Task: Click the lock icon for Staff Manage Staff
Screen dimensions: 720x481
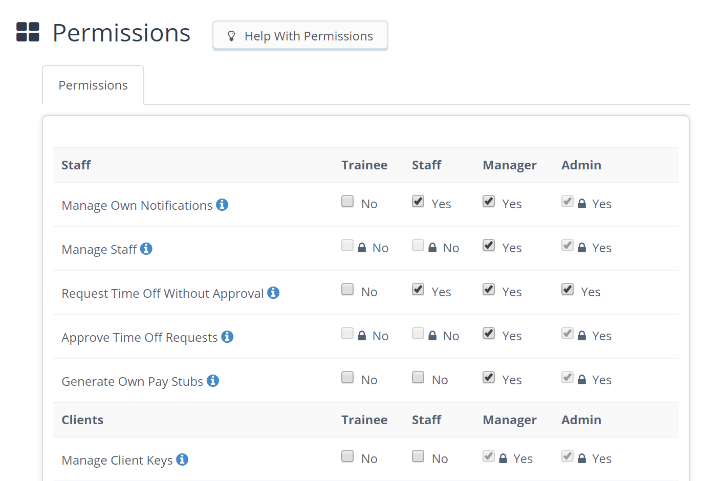Action: [432, 247]
